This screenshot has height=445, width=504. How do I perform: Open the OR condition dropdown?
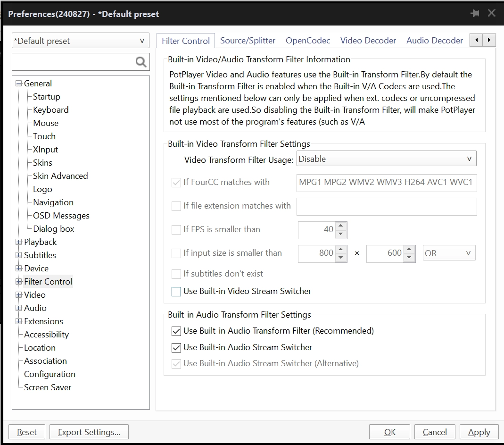coord(449,253)
